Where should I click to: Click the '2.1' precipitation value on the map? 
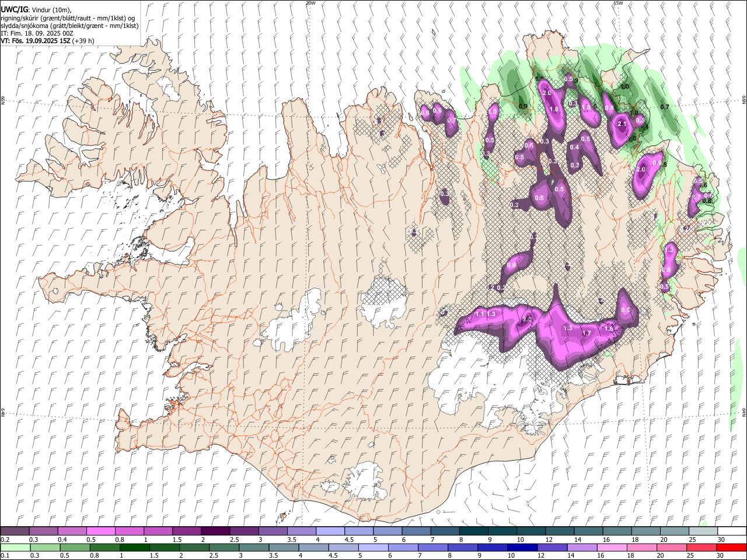pyautogui.click(x=622, y=124)
